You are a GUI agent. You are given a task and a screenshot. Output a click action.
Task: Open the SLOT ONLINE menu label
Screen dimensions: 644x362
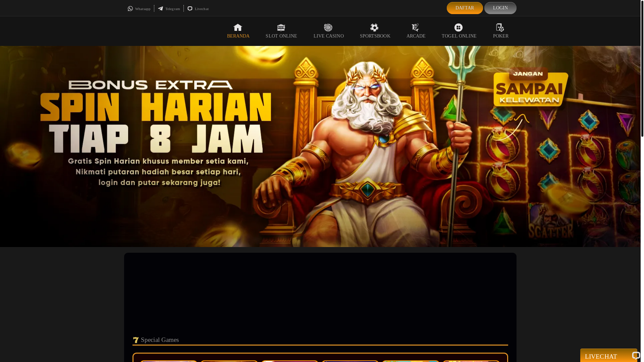point(281,36)
